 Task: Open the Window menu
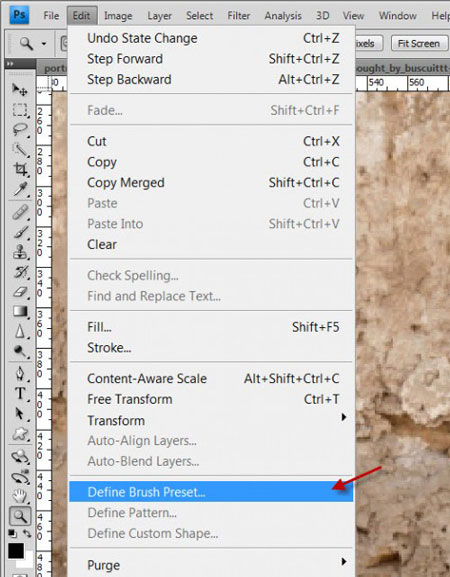coord(398,16)
